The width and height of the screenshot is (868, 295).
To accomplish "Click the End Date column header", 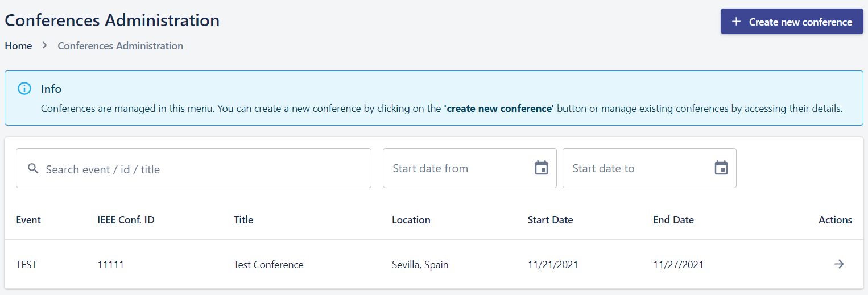I will [673, 220].
